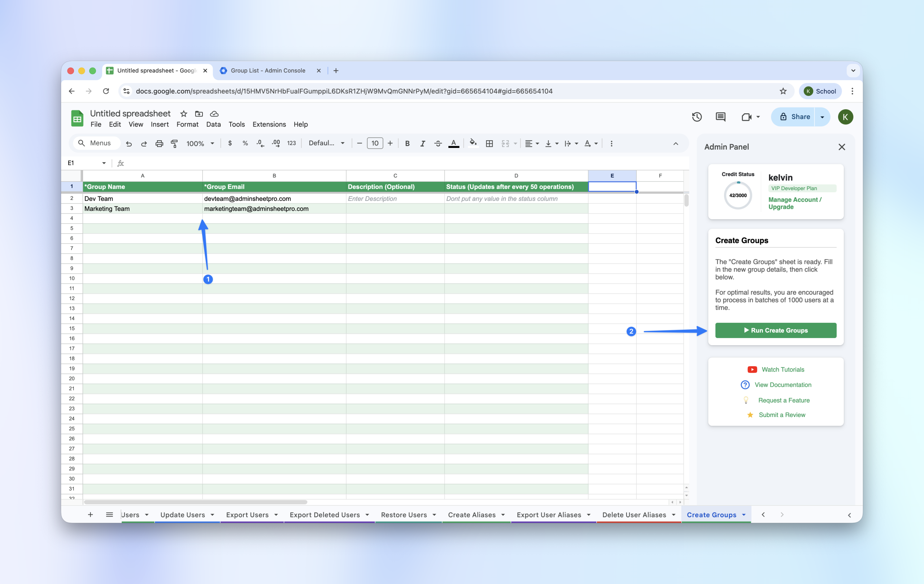Expand the Default font dropdown

327,143
